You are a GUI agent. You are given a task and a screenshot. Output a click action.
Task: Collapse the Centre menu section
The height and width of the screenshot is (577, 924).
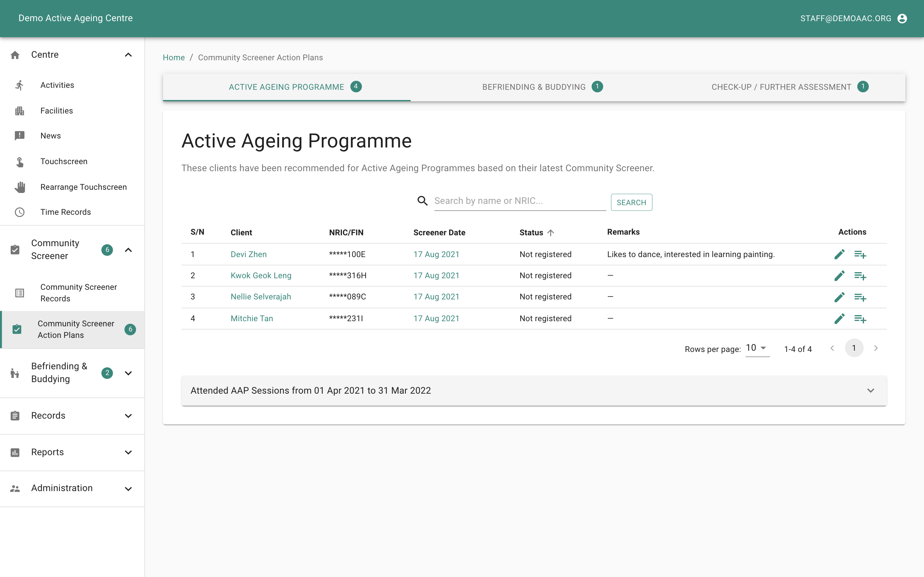tap(128, 55)
